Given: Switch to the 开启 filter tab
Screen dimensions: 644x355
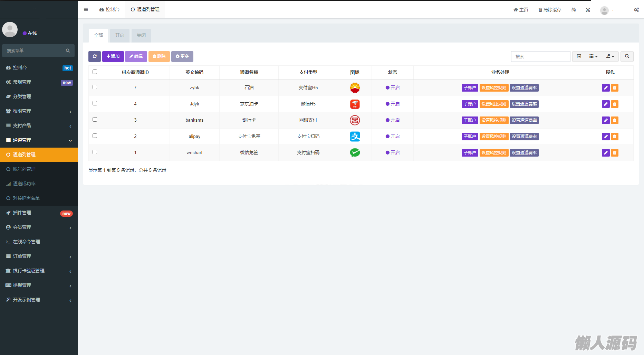Looking at the screenshot, I should click(120, 35).
